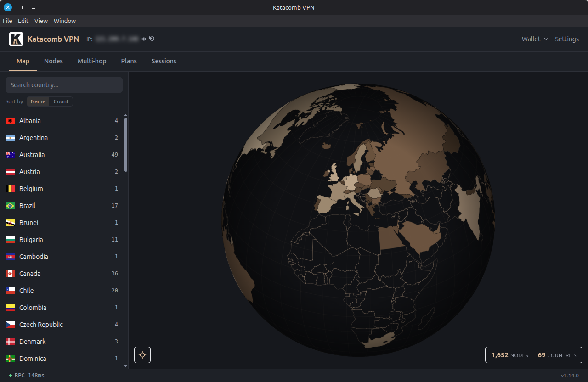Image resolution: width=588 pixels, height=382 pixels.
Task: Sort country list by Name
Action: 38,101
